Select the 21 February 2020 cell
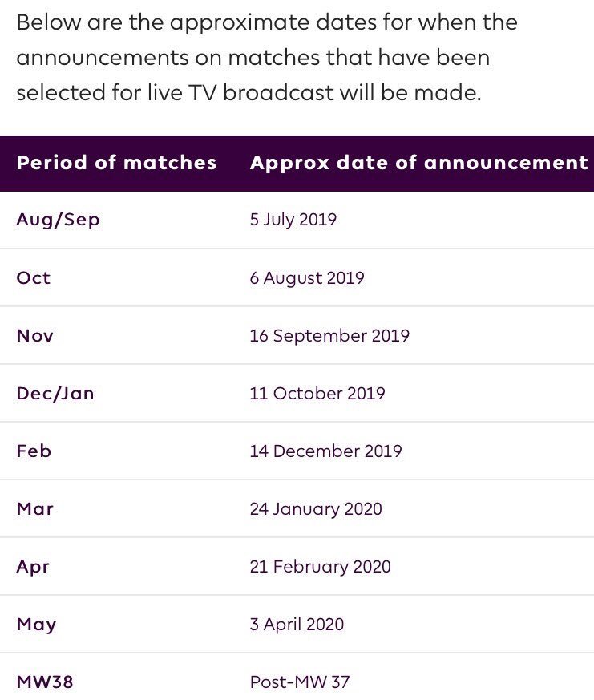 tap(321, 567)
